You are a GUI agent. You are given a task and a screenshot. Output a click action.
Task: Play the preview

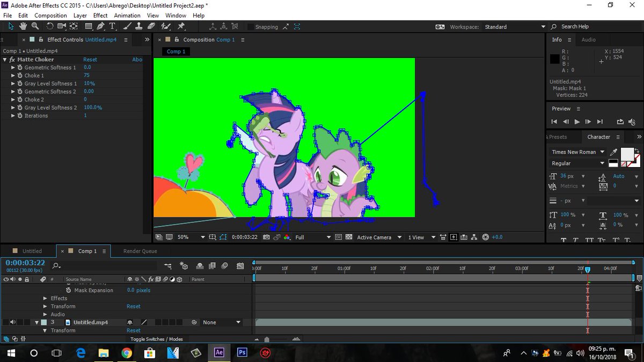coord(577,122)
